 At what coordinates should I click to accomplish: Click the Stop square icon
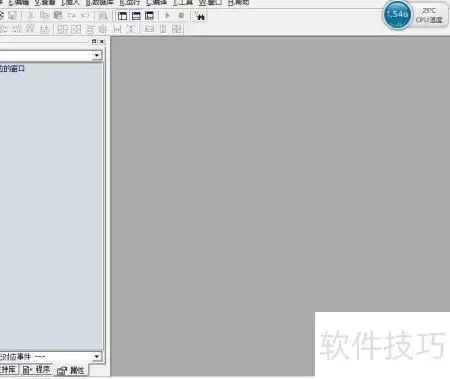[181, 16]
